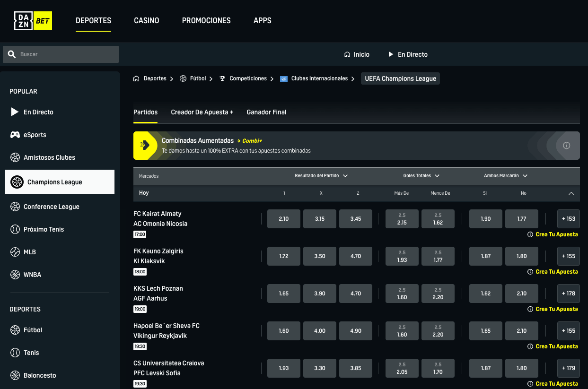Click the En Directo play icon in sidebar
Viewport: 588px width, 389px height.
point(15,112)
